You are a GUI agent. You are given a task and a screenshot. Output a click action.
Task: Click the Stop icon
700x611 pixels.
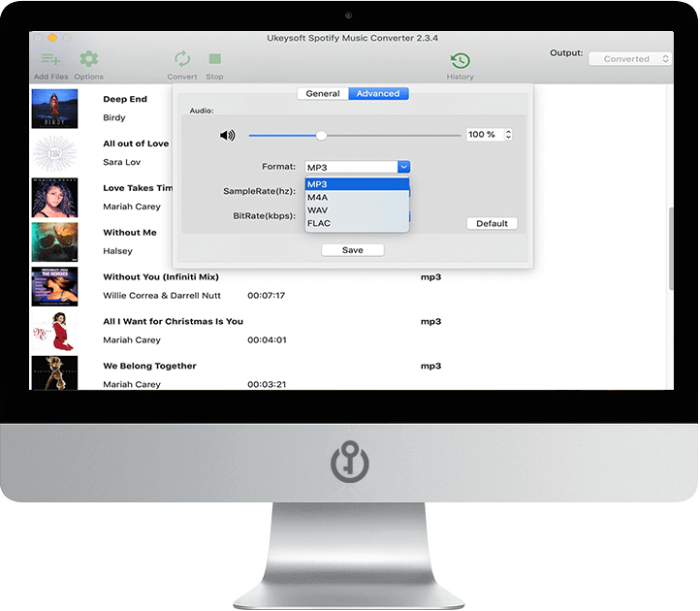[x=214, y=59]
